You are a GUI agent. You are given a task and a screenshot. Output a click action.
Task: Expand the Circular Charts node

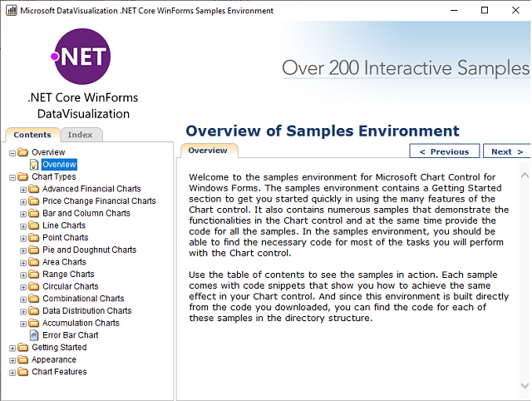tap(23, 288)
